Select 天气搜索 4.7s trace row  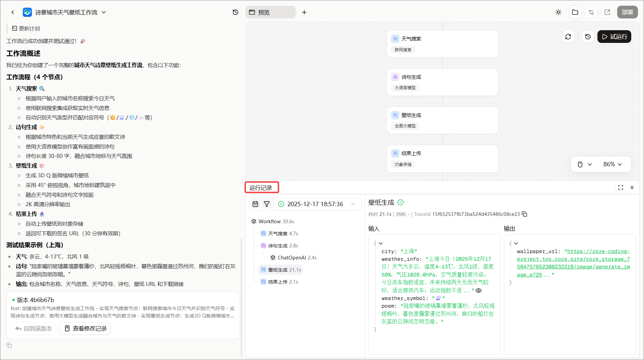[279, 234]
